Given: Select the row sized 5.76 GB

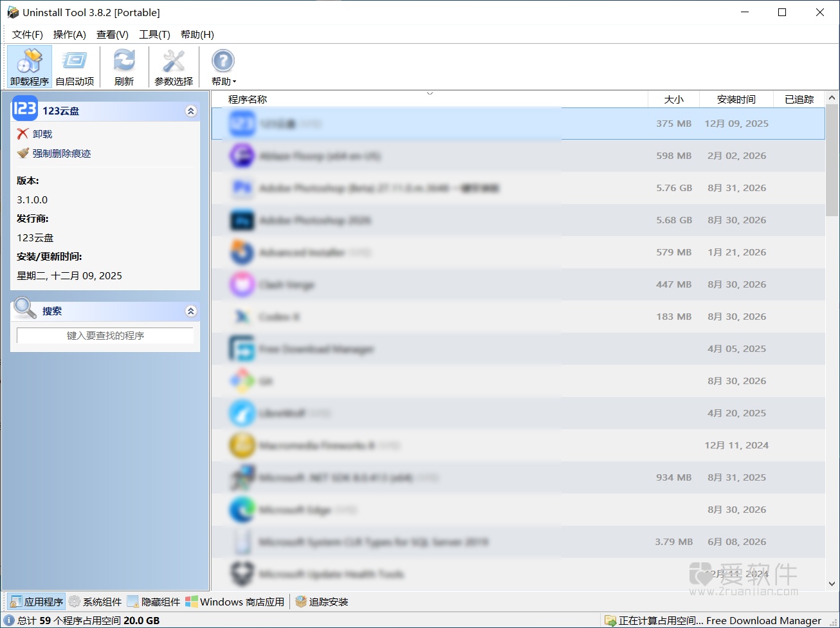Looking at the screenshot, I should pos(518,188).
